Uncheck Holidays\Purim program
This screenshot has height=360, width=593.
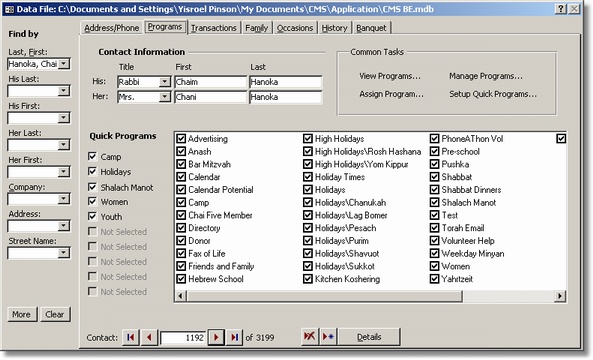(x=308, y=241)
